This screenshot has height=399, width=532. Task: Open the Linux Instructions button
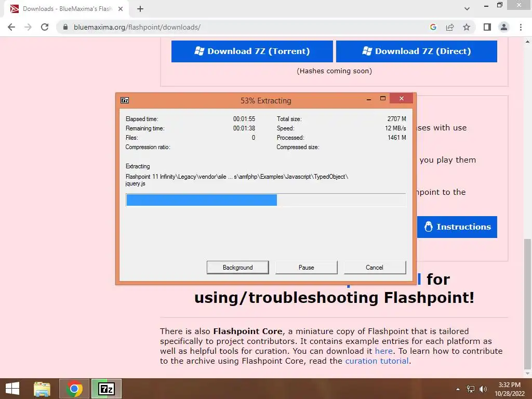(457, 227)
